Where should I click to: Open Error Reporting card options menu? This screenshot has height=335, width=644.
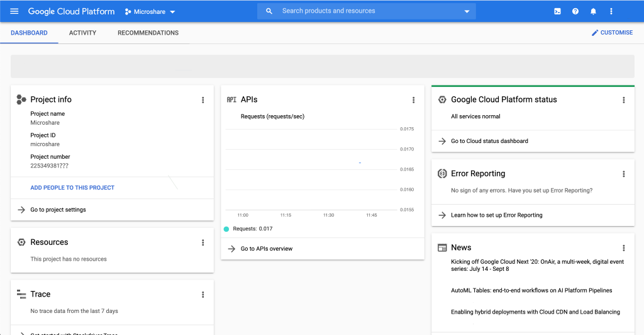pos(623,174)
